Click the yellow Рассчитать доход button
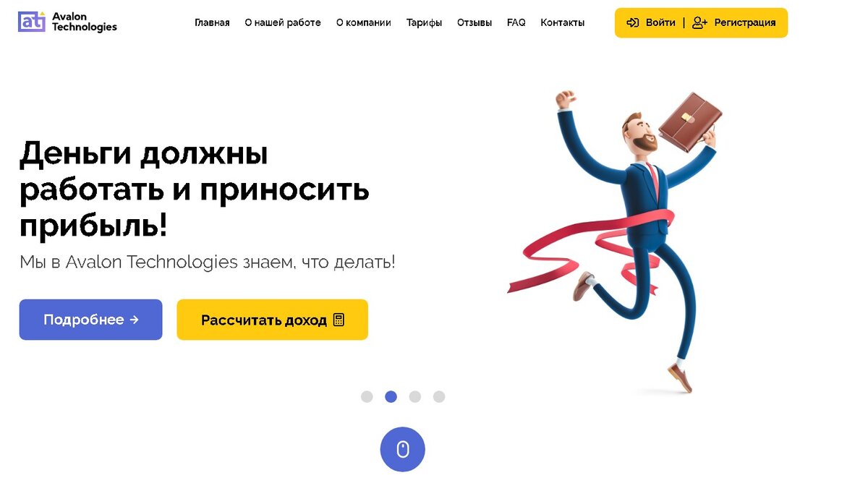The width and height of the screenshot is (868, 478). [273, 320]
